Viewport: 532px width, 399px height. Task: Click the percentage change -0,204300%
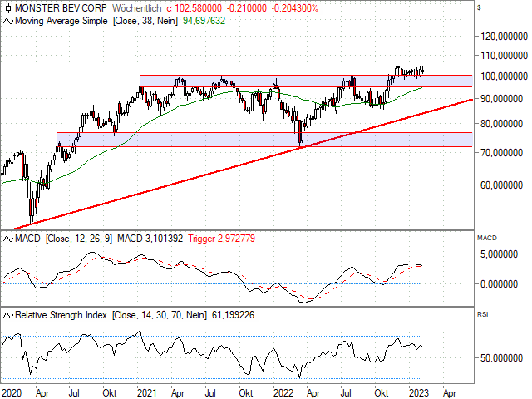pos(294,7)
